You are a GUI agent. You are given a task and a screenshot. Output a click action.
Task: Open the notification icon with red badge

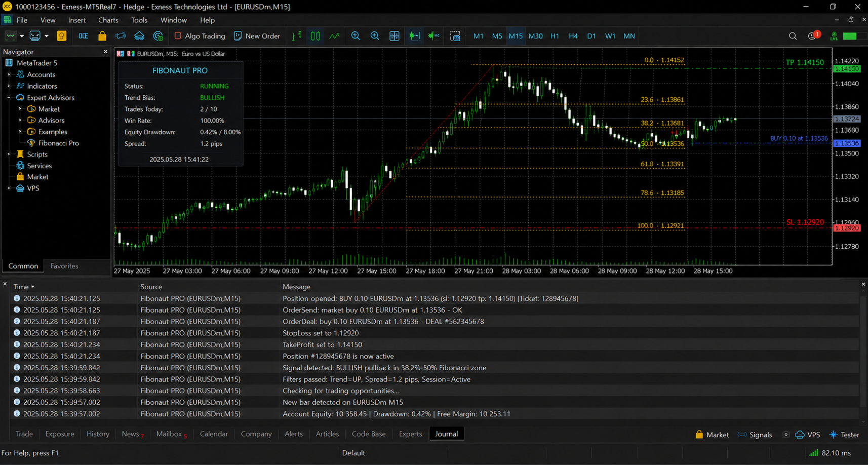pyautogui.click(x=814, y=35)
